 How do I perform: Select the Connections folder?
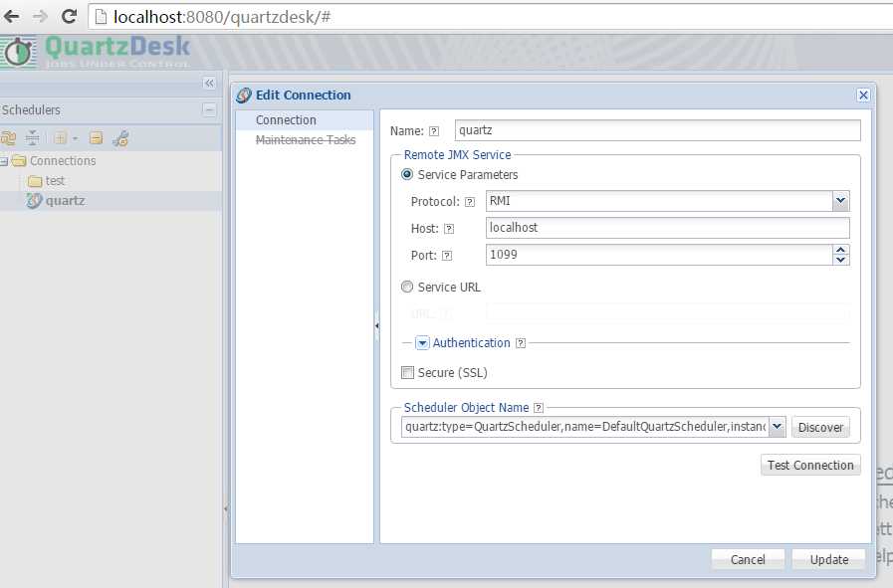point(63,161)
